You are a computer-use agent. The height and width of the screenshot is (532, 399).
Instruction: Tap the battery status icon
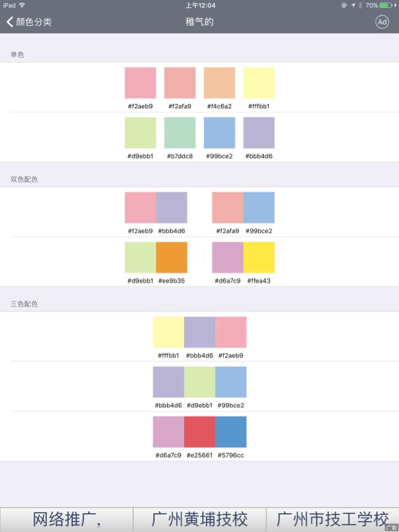pyautogui.click(x=387, y=6)
